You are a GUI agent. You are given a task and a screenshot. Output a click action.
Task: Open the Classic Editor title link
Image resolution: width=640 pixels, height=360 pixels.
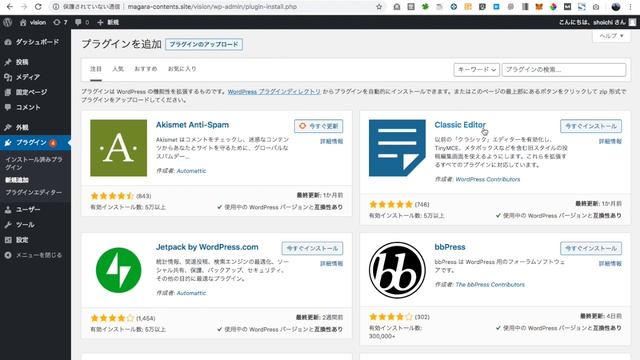[x=460, y=124]
